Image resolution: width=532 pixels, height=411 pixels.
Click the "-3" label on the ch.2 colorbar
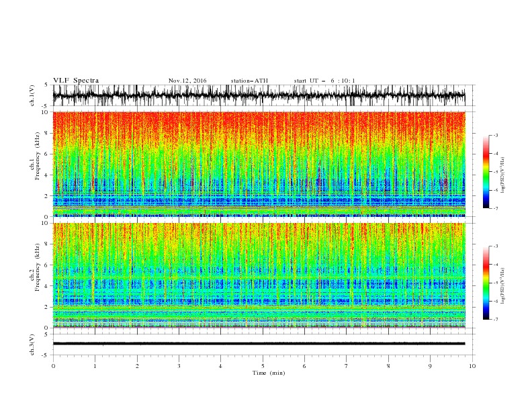[495, 246]
